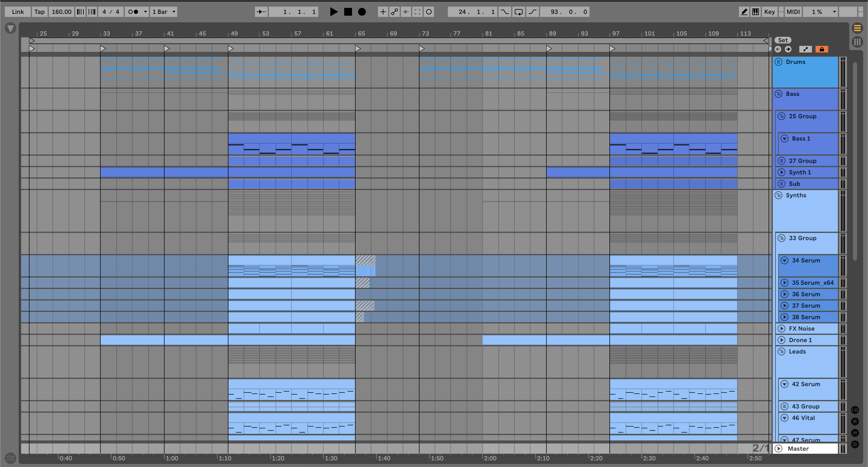Image resolution: width=868 pixels, height=467 pixels.
Task: Toggle MIDI Map Mode
Action: 793,12
